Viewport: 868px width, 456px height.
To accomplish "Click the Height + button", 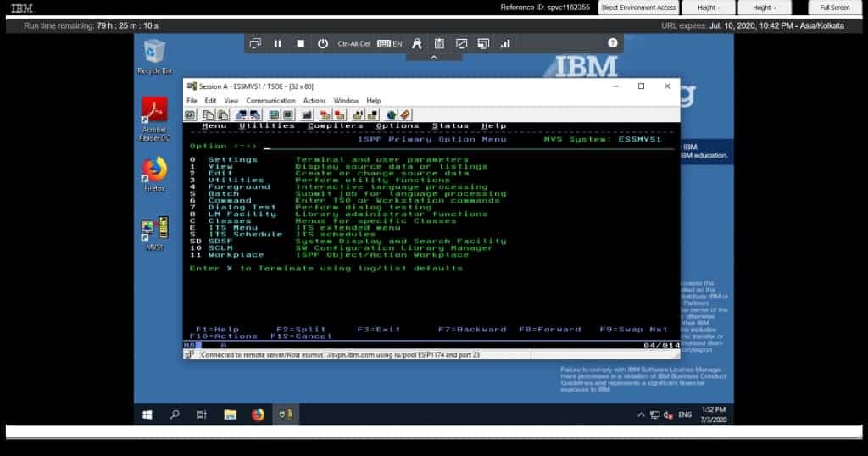I will (765, 8).
